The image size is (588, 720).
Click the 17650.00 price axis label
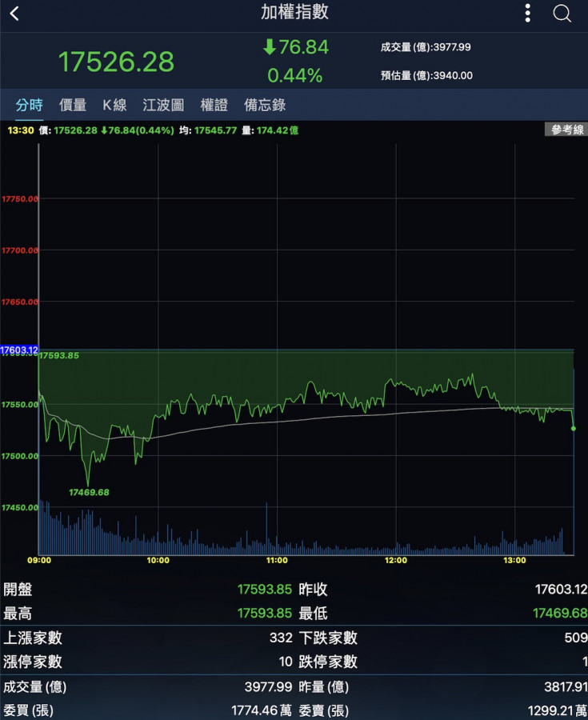[20, 302]
